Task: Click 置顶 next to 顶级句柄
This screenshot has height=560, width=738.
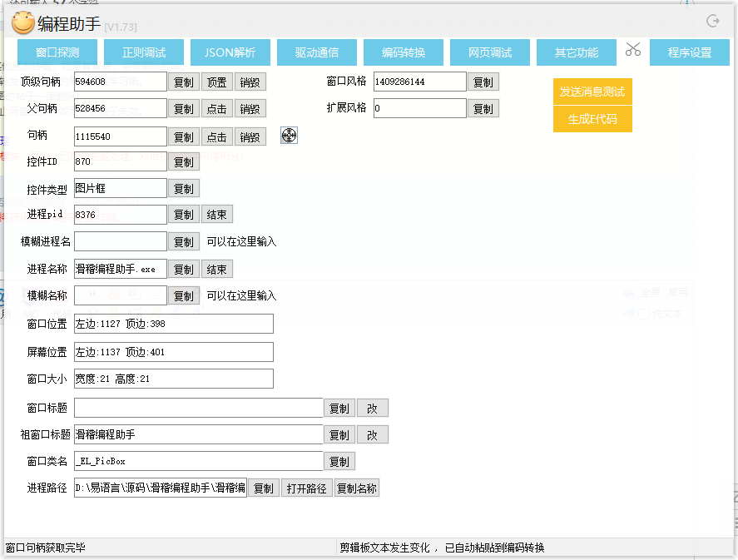Action: coord(217,82)
